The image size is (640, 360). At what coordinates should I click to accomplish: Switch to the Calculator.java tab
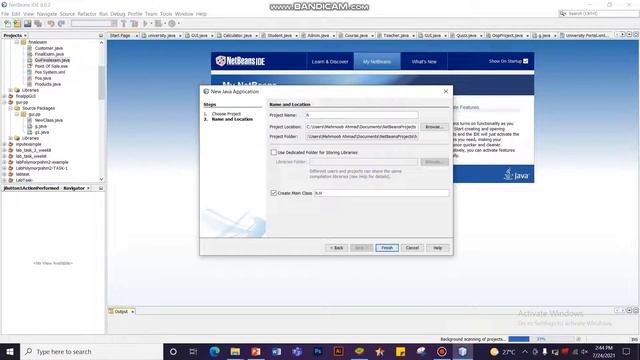click(237, 36)
